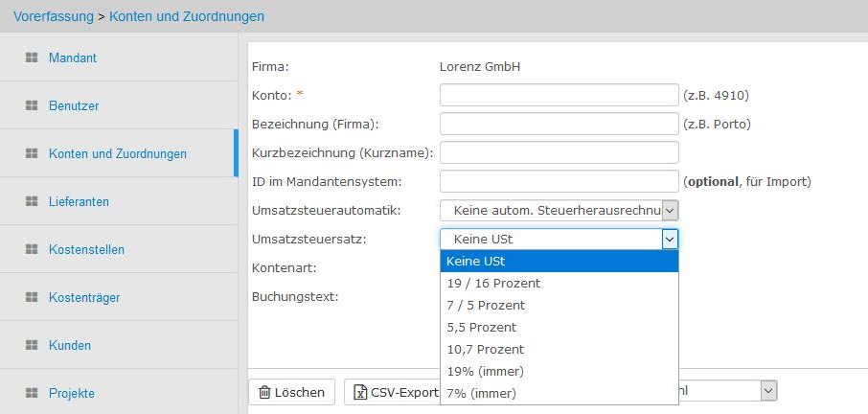Click Vorerfassung breadcrumb link
The image size is (868, 414).
(x=54, y=16)
